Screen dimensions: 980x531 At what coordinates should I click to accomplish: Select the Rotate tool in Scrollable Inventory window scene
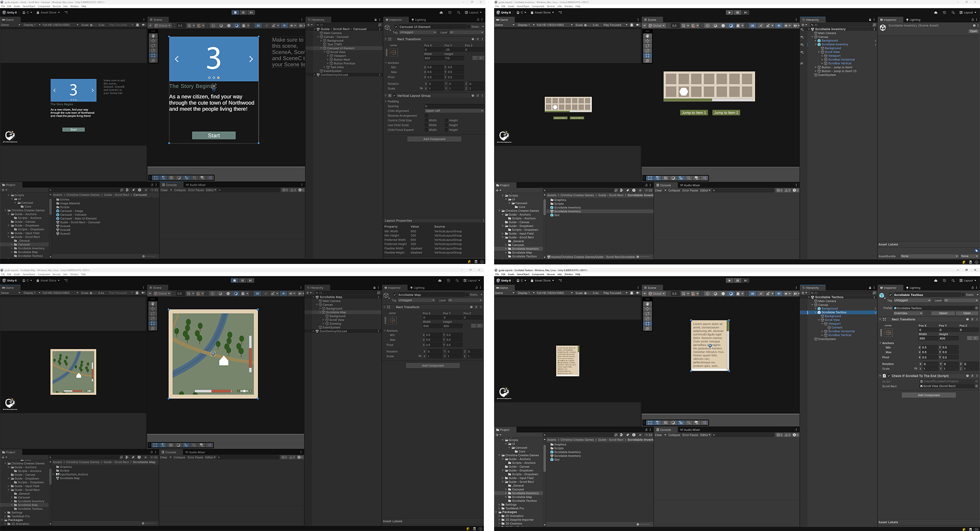647,46
